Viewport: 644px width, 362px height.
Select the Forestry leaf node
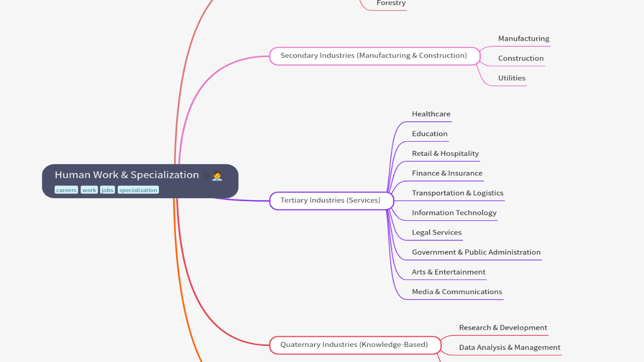[x=391, y=4]
